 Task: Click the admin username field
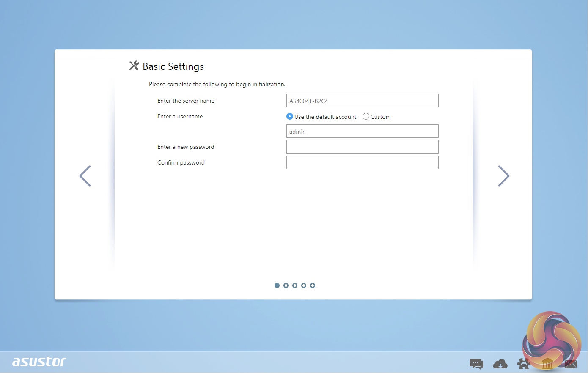(x=363, y=131)
